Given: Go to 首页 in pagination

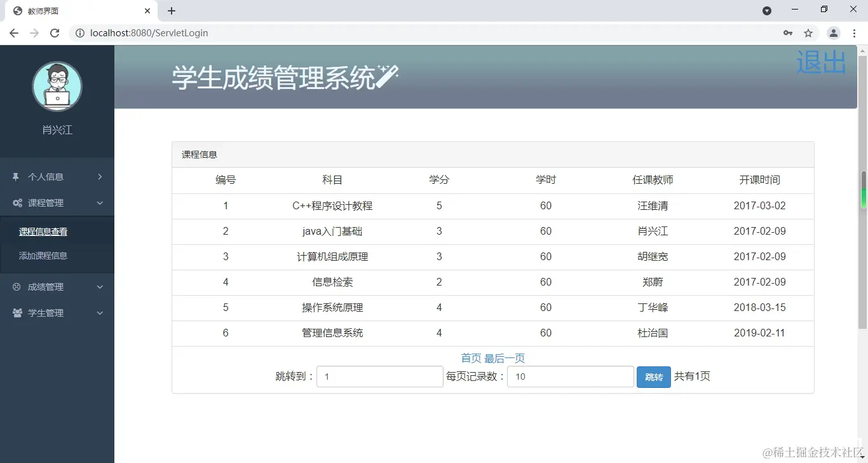Looking at the screenshot, I should tap(471, 358).
